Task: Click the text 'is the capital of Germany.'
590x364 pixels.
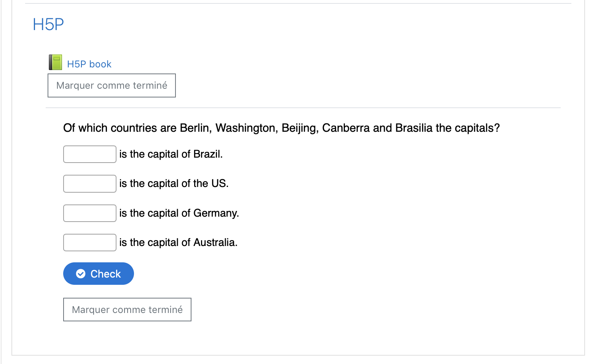Action: (x=179, y=213)
